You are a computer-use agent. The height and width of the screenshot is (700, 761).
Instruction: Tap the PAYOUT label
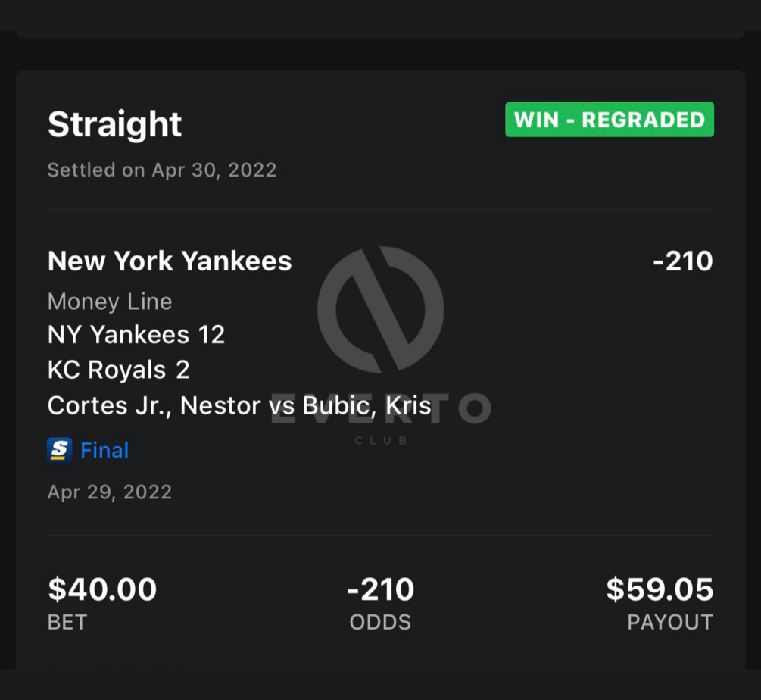[x=670, y=623]
